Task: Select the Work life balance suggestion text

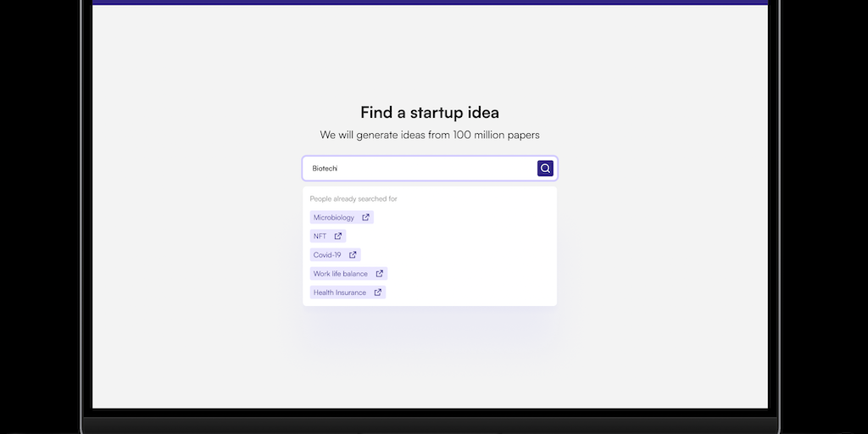Action: pos(340,274)
